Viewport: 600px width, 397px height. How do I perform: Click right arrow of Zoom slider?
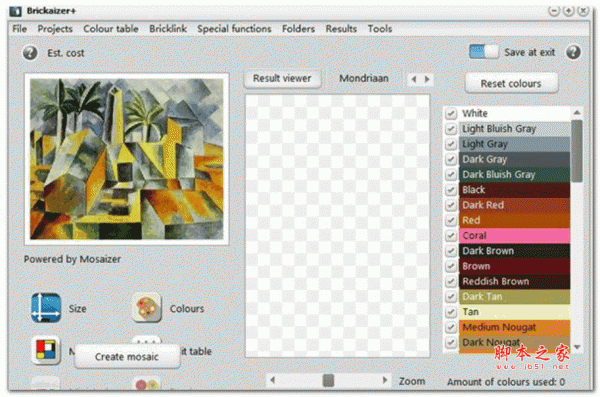[385, 380]
